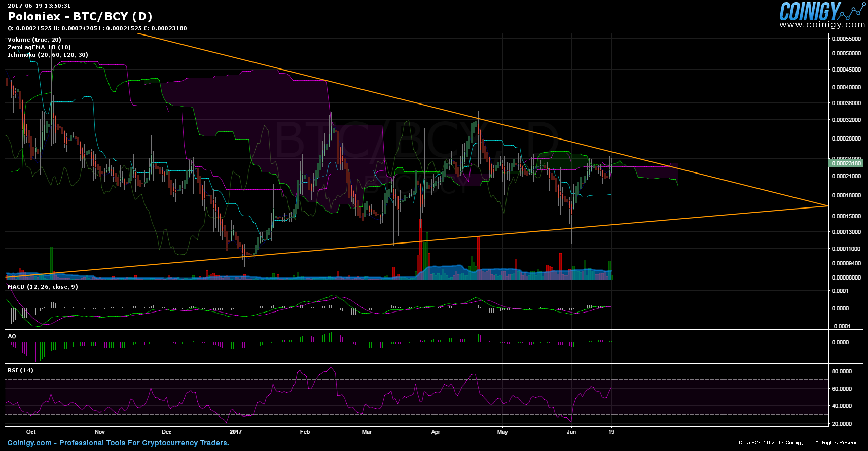Click price axis label 0.00013000
Viewport: 868px width, 451px height.
tap(846, 232)
